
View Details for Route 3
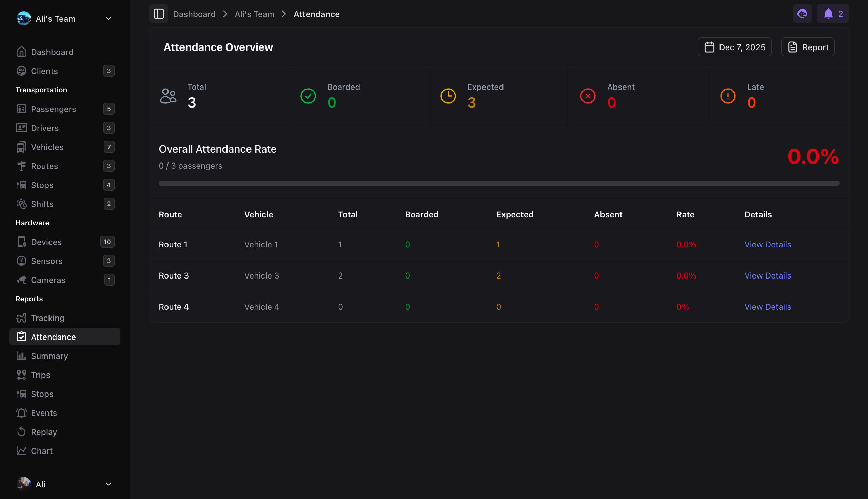point(767,275)
